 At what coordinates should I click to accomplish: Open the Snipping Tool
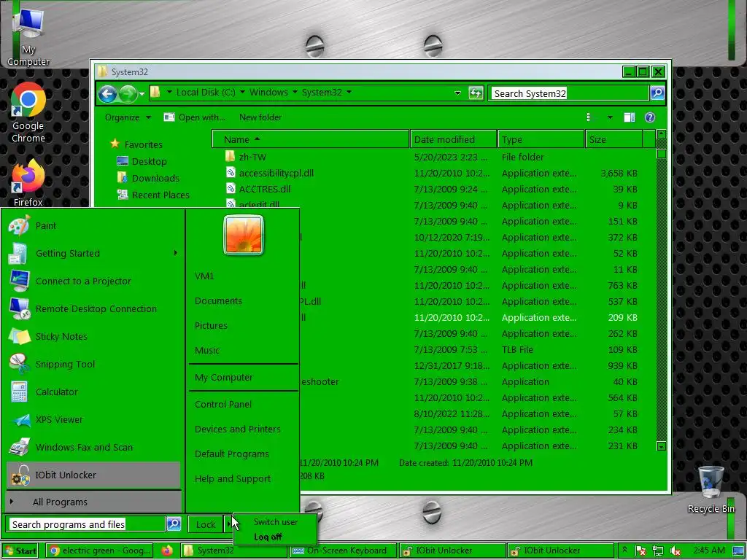(93, 365)
